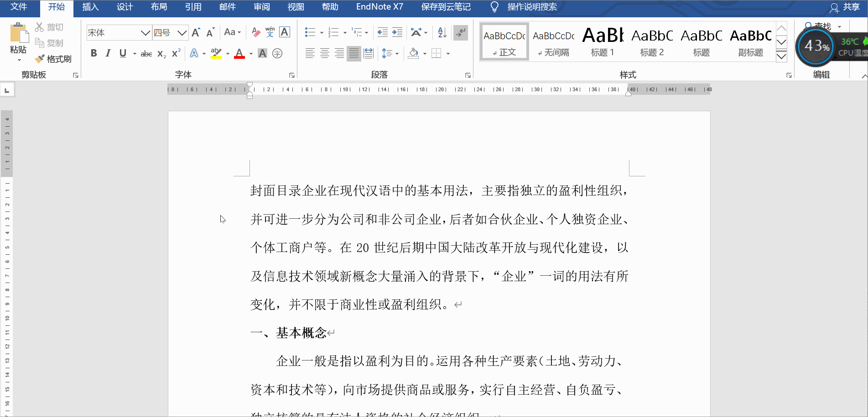
Task: Click the increase indent icon
Action: coord(396,32)
